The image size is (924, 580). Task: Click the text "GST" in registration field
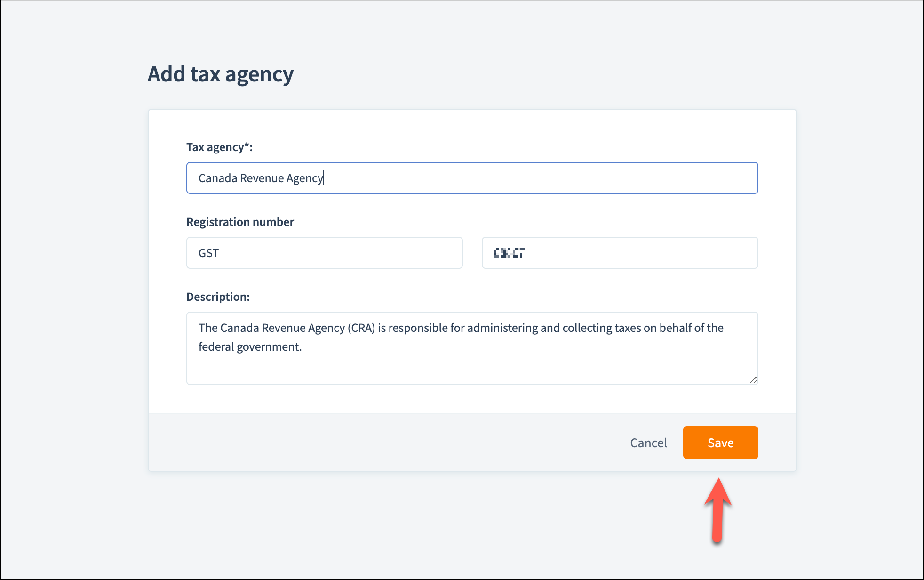(208, 253)
